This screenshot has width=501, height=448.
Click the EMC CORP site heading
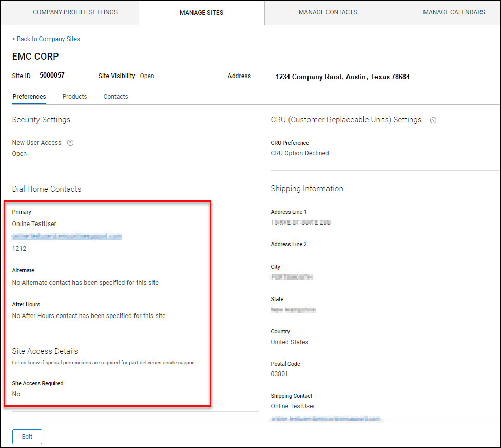pyautogui.click(x=35, y=57)
